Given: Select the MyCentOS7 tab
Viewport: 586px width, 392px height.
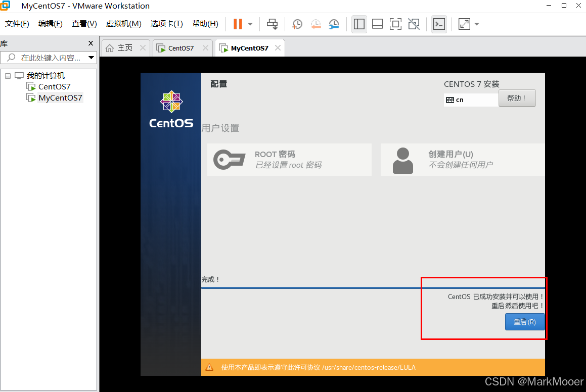Looking at the screenshot, I should coord(249,48).
